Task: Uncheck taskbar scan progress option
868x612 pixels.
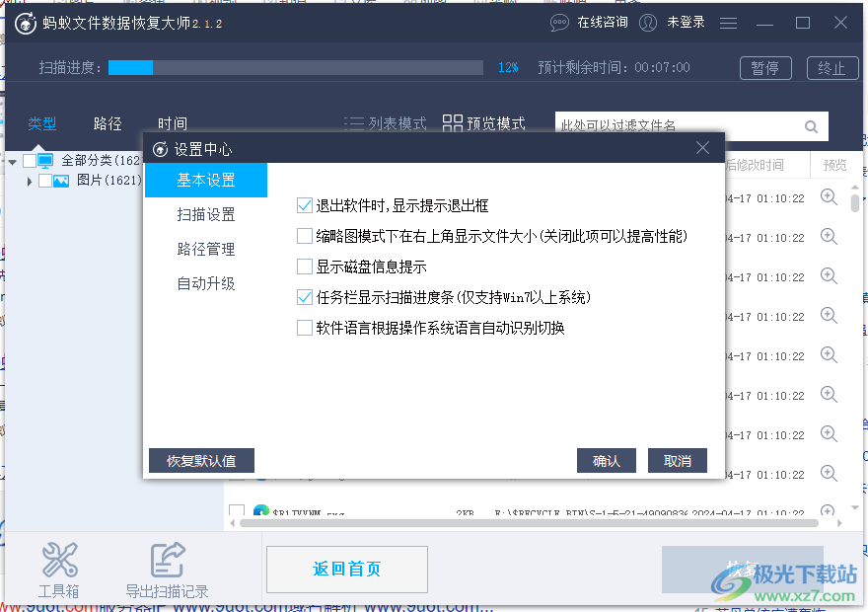Action: tap(304, 297)
